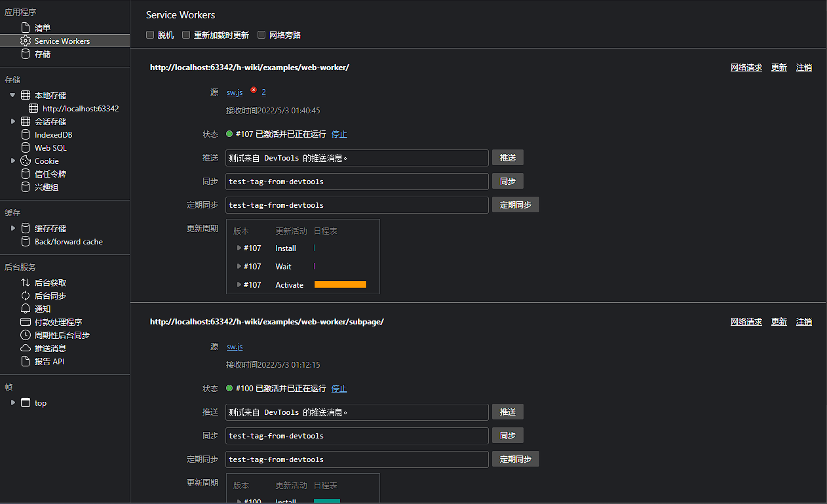Expand the top frame node
827x504 pixels.
pyautogui.click(x=12, y=402)
